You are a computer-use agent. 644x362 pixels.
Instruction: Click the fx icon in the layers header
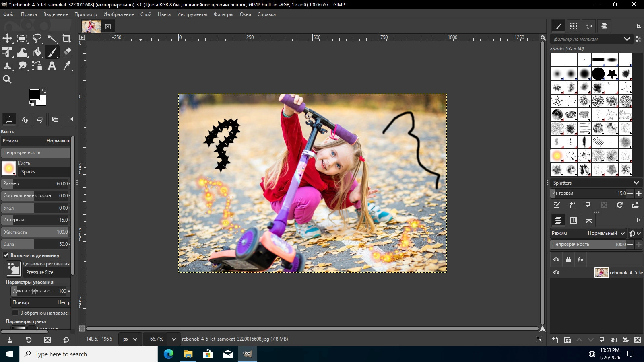click(x=580, y=260)
